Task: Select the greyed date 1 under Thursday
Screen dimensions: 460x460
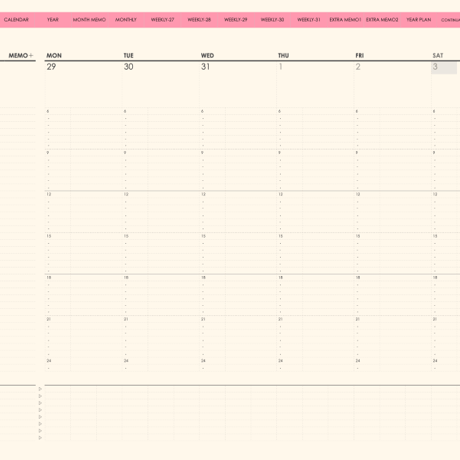Action: (281, 67)
